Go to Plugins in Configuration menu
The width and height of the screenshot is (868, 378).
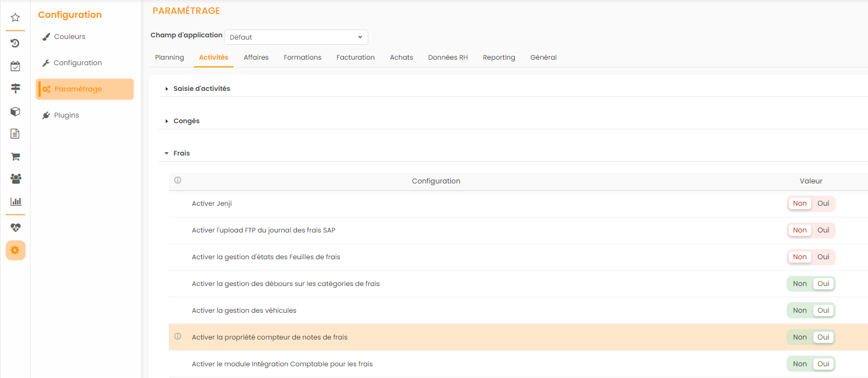(x=66, y=115)
